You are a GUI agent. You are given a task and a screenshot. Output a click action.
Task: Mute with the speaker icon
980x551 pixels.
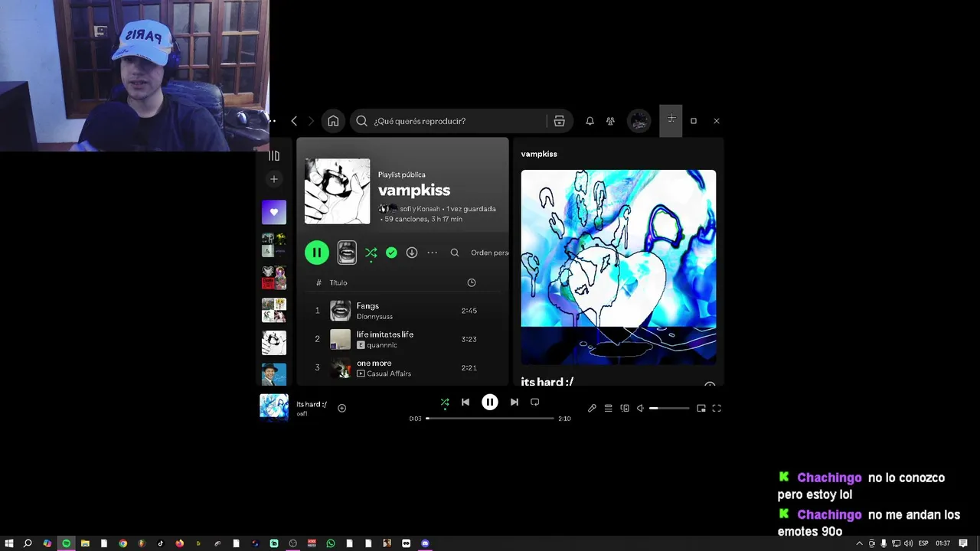tap(640, 409)
